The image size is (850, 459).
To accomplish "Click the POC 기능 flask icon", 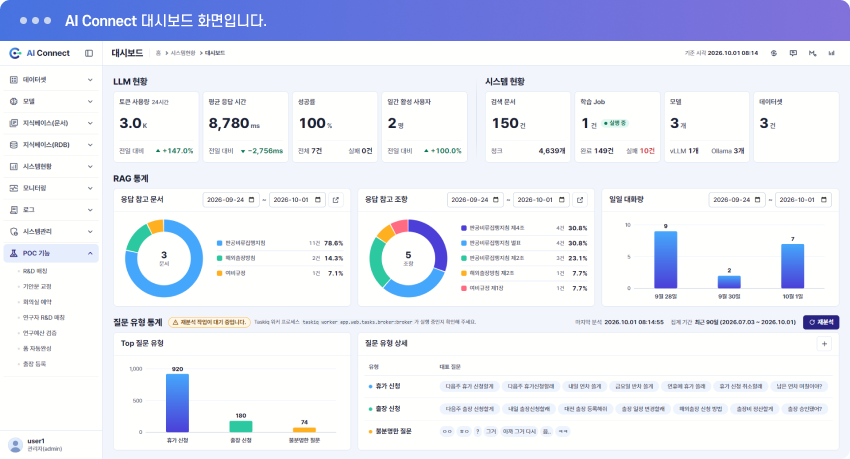I will (14, 253).
